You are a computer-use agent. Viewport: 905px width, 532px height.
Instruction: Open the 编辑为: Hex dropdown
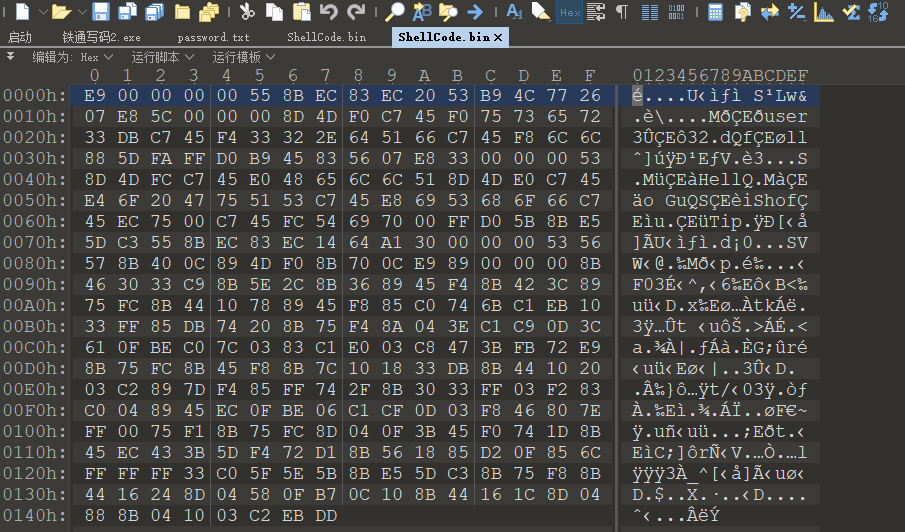(x=72, y=57)
